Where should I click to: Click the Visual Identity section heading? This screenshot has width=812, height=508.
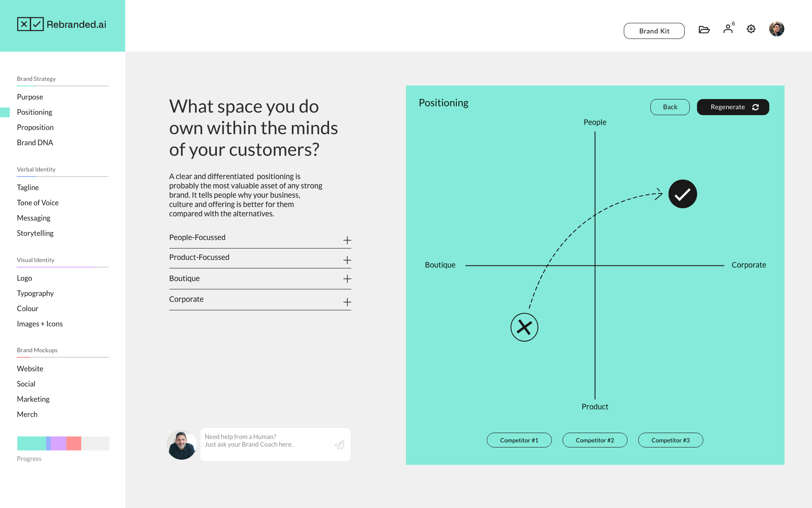(x=36, y=260)
